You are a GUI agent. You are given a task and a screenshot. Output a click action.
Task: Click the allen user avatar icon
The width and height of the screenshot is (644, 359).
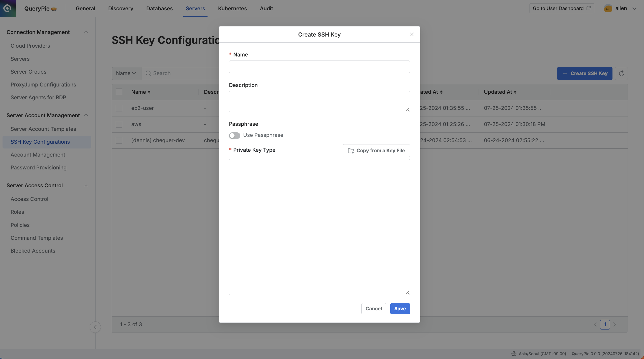point(608,8)
